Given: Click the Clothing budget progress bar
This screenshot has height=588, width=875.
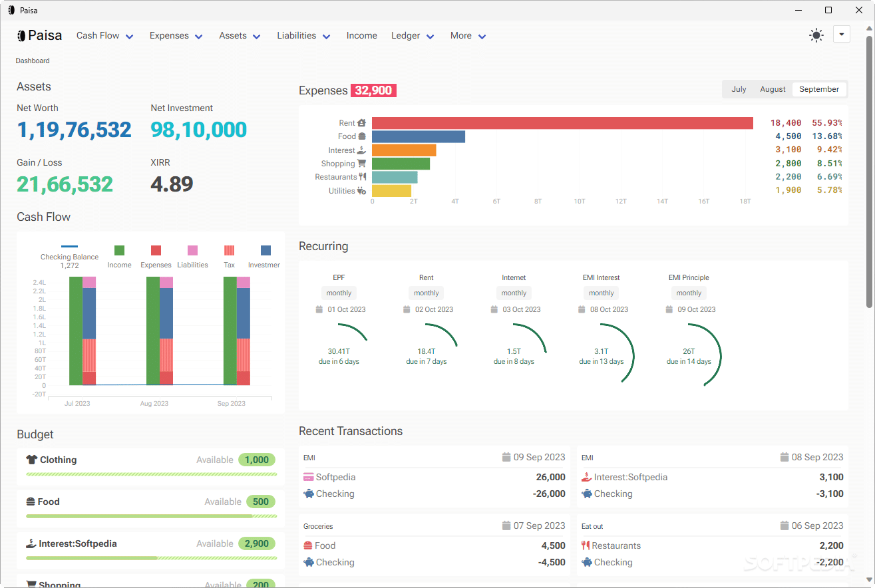Looking at the screenshot, I should (x=151, y=474).
